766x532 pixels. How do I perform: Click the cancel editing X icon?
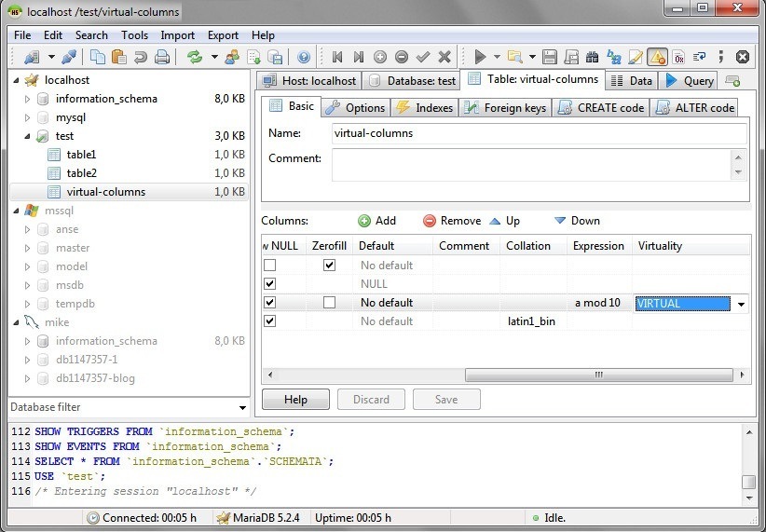click(x=445, y=57)
